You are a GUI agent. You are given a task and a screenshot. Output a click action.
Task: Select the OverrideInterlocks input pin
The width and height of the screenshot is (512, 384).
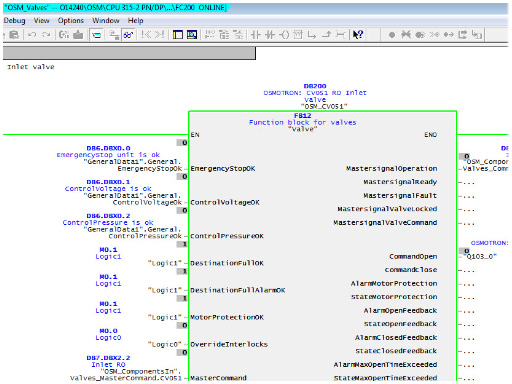229,344
